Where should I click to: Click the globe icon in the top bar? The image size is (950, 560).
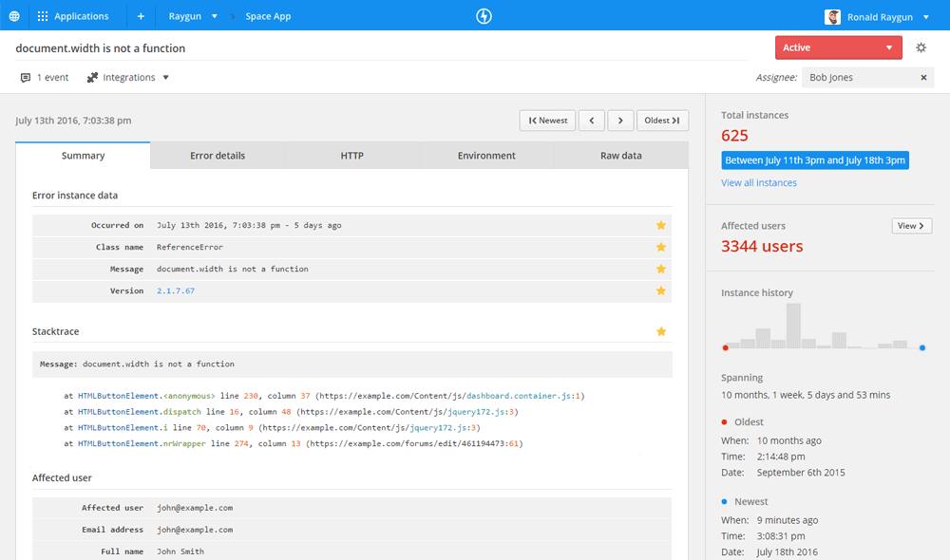coord(14,16)
